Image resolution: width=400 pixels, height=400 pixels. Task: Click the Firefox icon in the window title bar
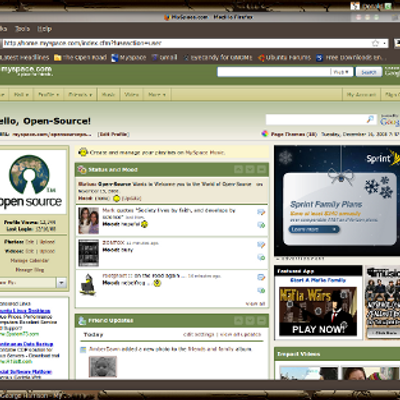(167, 17)
